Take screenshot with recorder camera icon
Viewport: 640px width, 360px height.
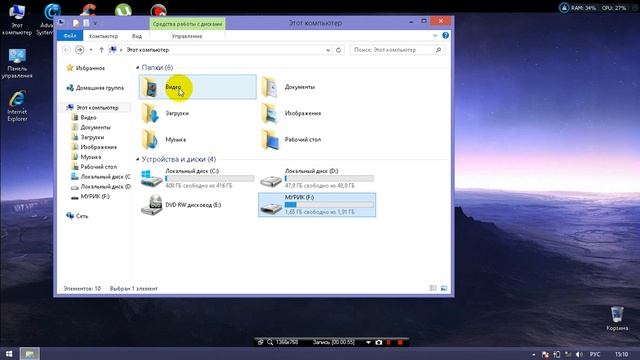click(379, 342)
